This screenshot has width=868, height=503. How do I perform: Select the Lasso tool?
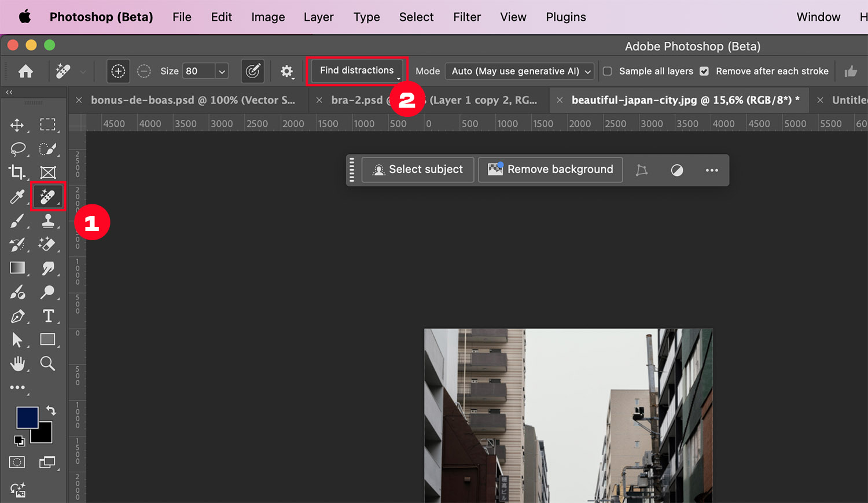(17, 149)
